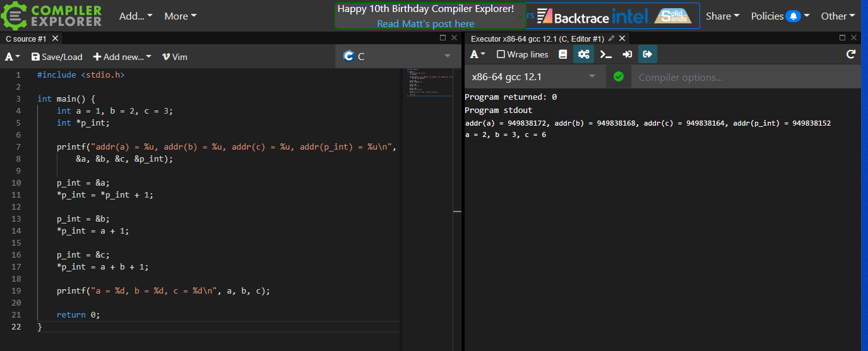Rename executor tab with pencil icon
Image resolution: width=868 pixels, height=351 pixels.
tap(611, 39)
